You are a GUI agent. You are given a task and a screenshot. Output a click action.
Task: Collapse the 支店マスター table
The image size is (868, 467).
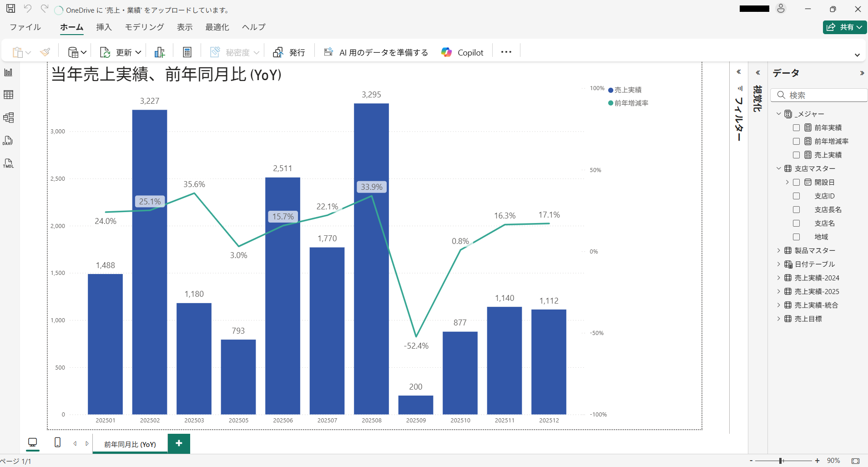pos(778,168)
